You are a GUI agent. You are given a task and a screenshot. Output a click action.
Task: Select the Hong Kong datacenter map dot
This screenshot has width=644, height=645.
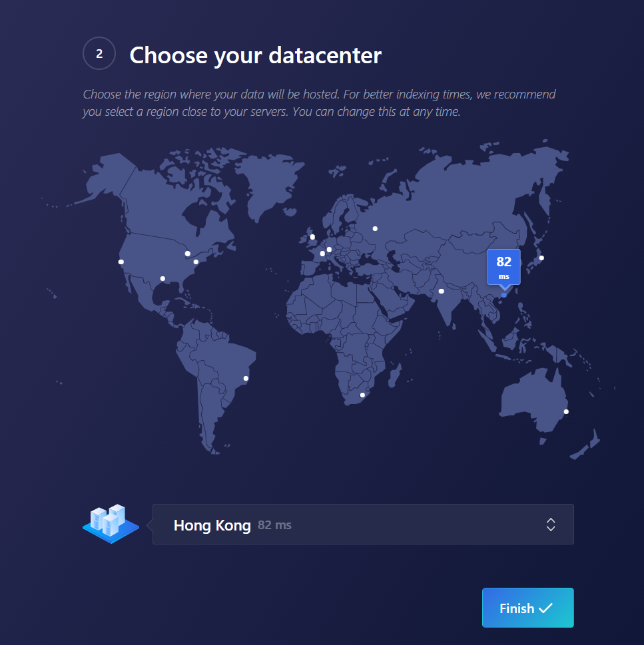click(x=504, y=295)
